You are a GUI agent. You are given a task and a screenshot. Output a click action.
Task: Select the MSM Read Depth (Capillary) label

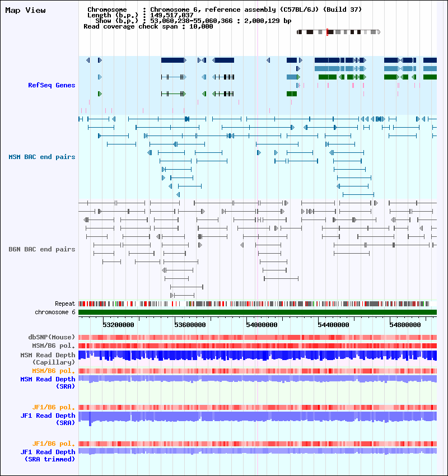point(48,358)
